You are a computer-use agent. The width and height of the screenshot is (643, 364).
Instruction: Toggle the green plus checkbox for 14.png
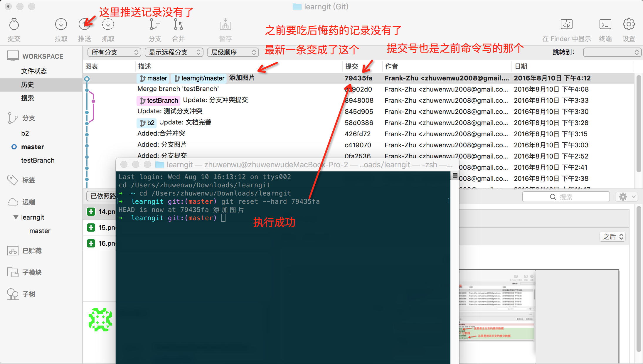click(x=91, y=212)
